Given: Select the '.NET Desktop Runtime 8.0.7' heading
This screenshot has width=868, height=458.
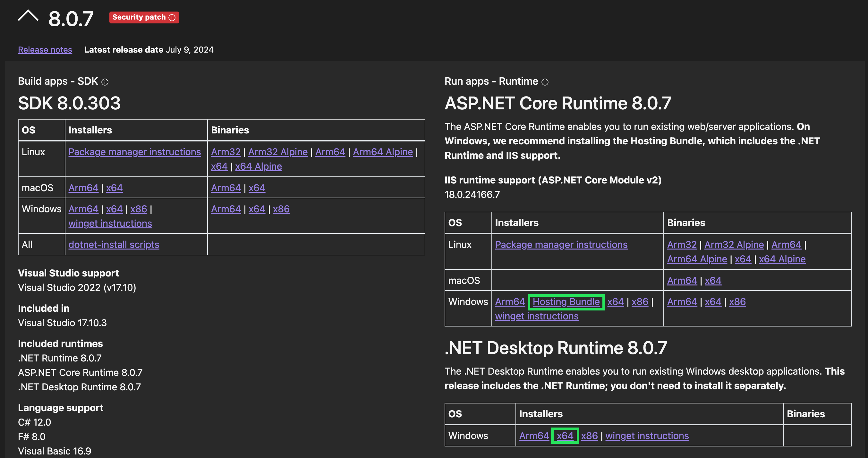Looking at the screenshot, I should coord(556,348).
